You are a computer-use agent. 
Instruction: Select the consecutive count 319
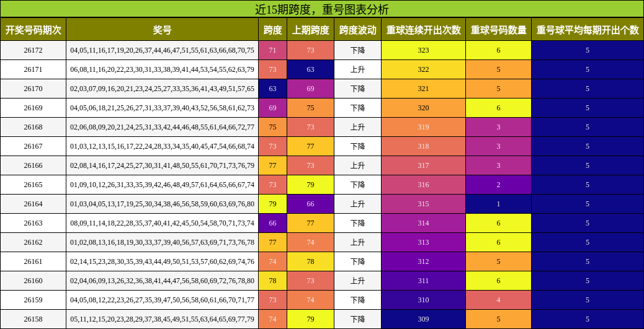pyautogui.click(x=424, y=127)
